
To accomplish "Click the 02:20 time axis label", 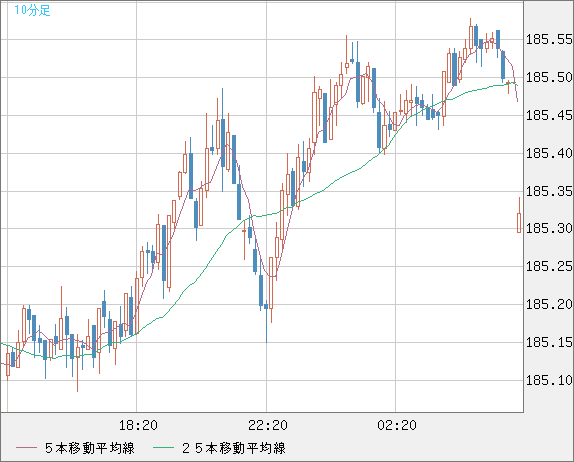I will pos(397,425).
